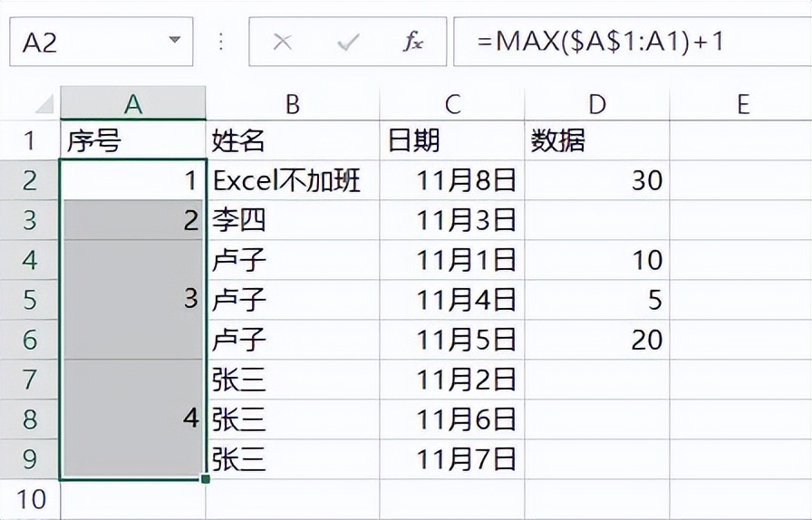Click date cell 11月2日
Screen dimensions: 812x520
(x=452, y=380)
